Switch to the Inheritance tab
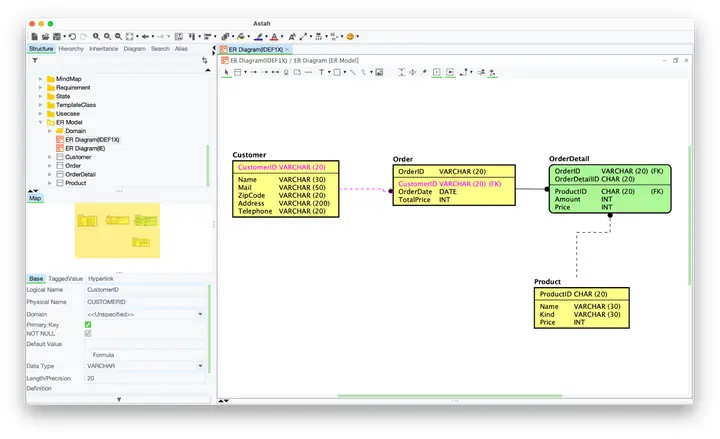 [x=103, y=49]
